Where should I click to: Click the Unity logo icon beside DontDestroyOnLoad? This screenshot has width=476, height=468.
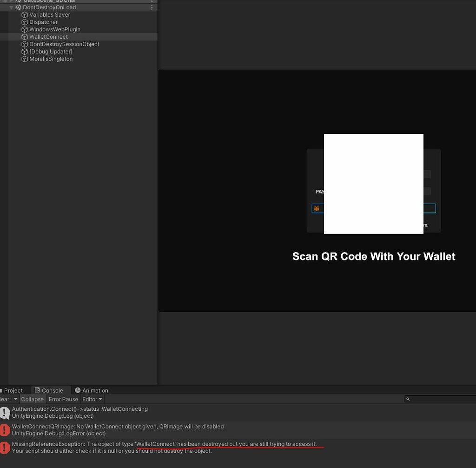(x=18, y=7)
